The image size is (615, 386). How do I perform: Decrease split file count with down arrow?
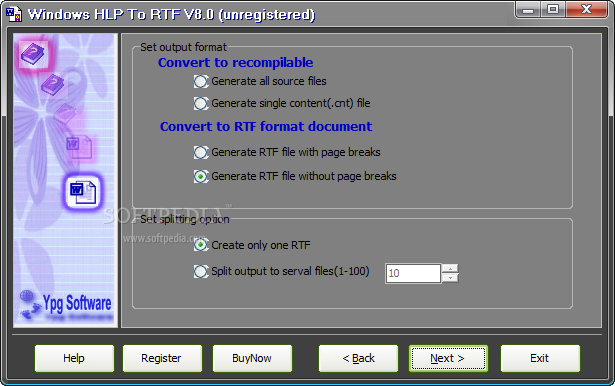click(x=450, y=278)
